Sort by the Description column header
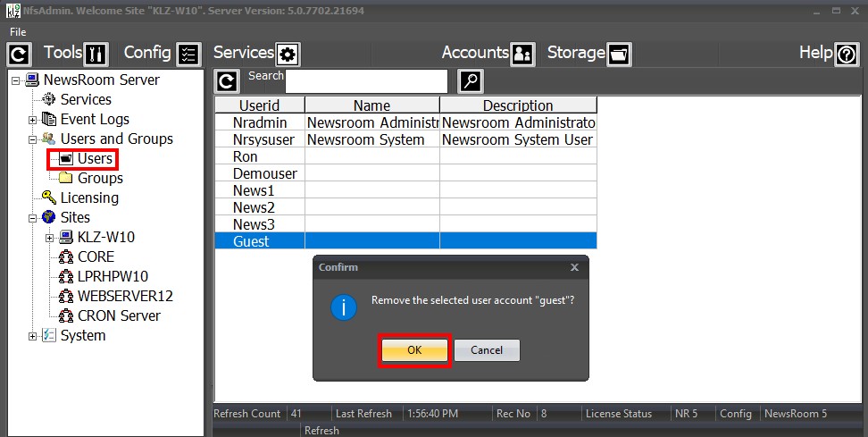Image resolution: width=868 pixels, height=437 pixels. pyautogui.click(x=518, y=105)
